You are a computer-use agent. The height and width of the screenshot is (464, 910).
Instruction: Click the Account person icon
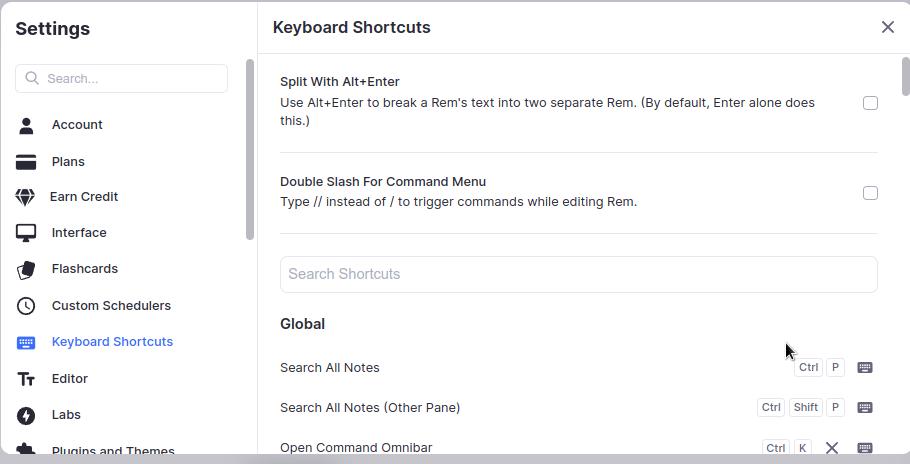(x=26, y=125)
